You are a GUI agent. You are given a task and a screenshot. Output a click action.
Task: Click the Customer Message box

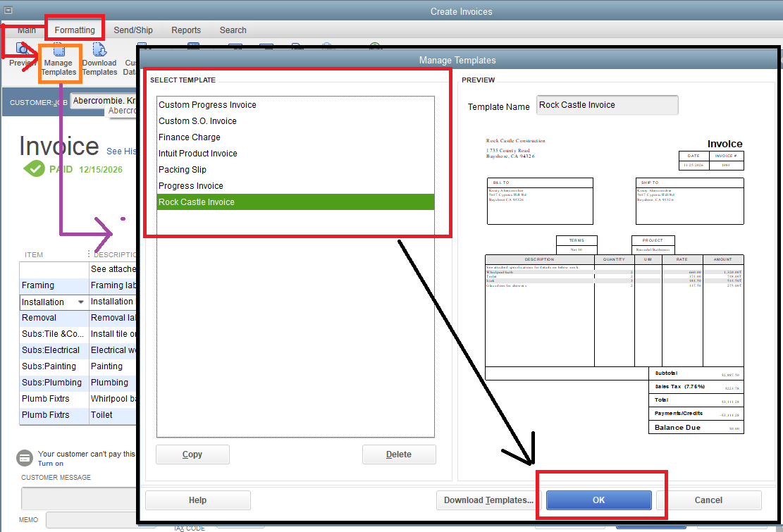click(x=79, y=498)
